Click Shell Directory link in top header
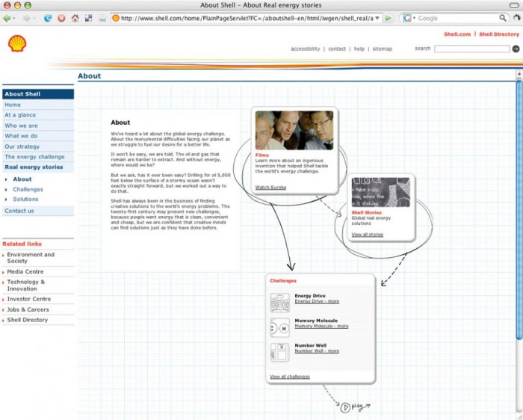The height and width of the screenshot is (420, 523). pos(499,34)
